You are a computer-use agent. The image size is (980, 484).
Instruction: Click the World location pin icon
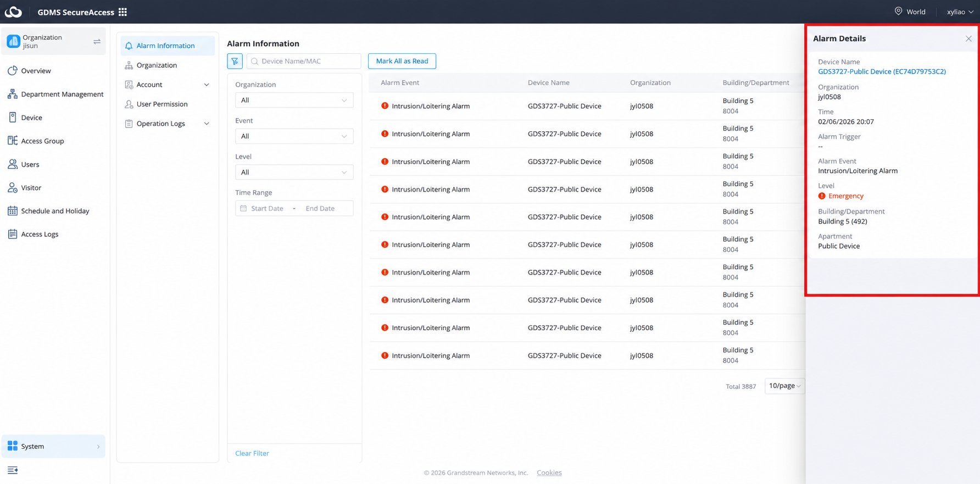pos(898,12)
